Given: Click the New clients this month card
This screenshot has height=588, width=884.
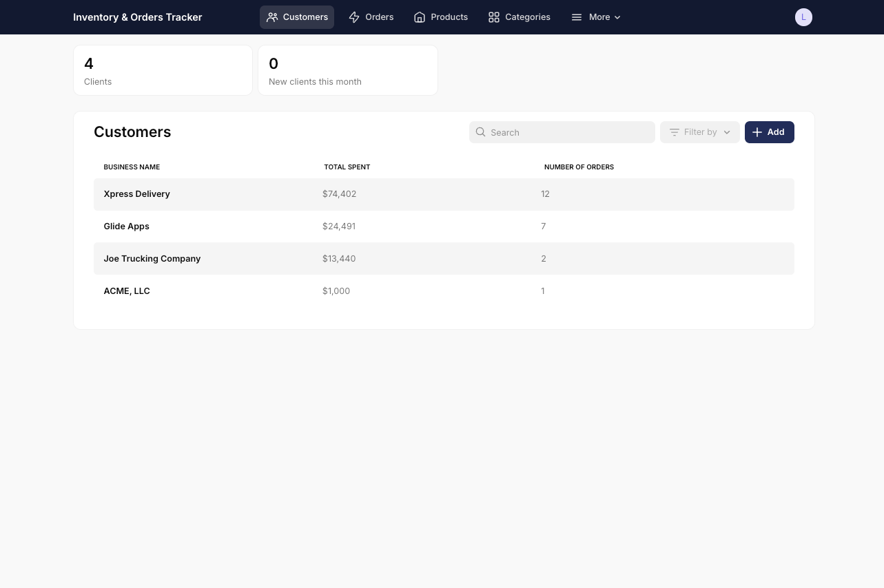Looking at the screenshot, I should pyautogui.click(x=348, y=70).
